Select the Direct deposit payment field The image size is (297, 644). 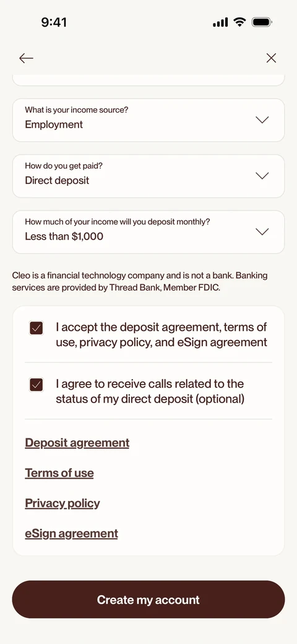[x=148, y=176]
